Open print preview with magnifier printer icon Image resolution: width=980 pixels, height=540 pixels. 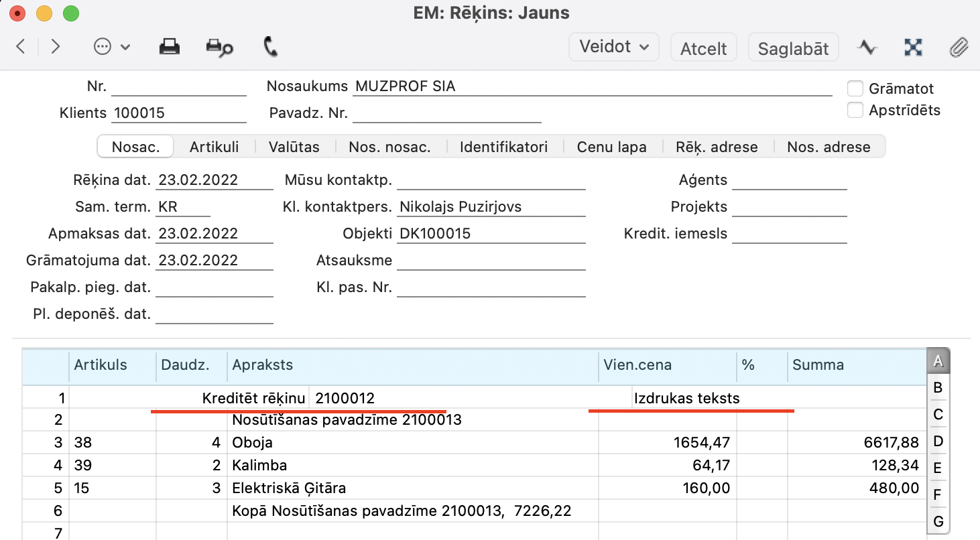click(x=219, y=47)
